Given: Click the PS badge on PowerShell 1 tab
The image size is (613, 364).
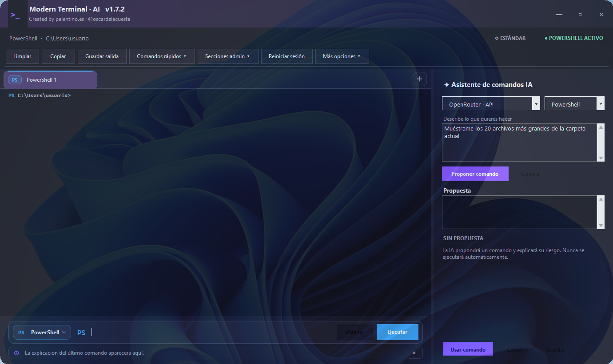Looking at the screenshot, I should (x=15, y=80).
